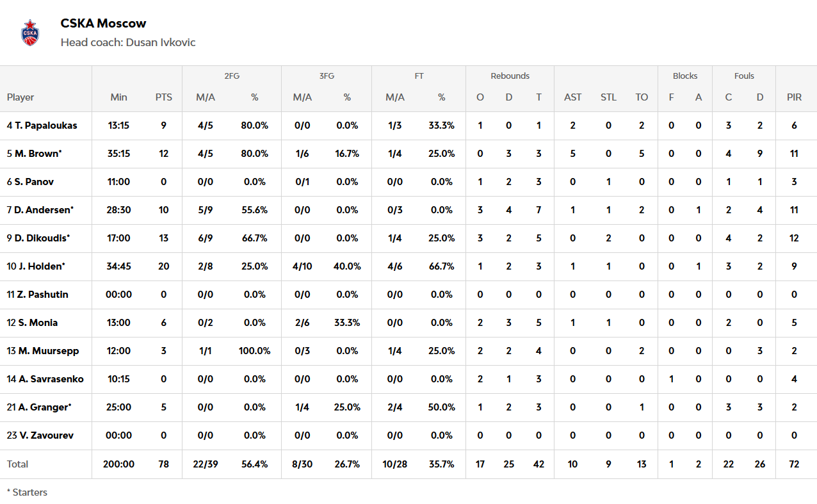
Task: Click the PTS column header
Action: pyautogui.click(x=164, y=97)
